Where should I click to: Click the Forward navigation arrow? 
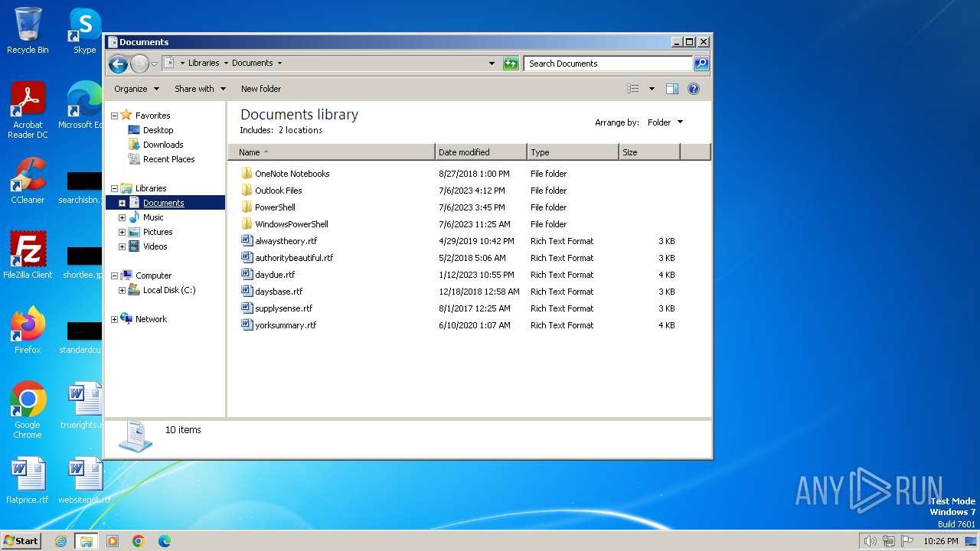139,64
